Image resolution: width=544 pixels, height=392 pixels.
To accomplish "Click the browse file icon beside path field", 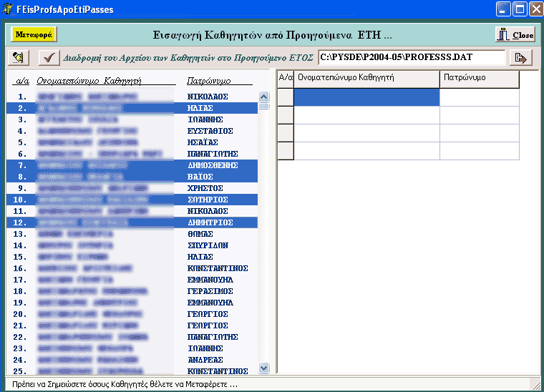I will click(520, 57).
